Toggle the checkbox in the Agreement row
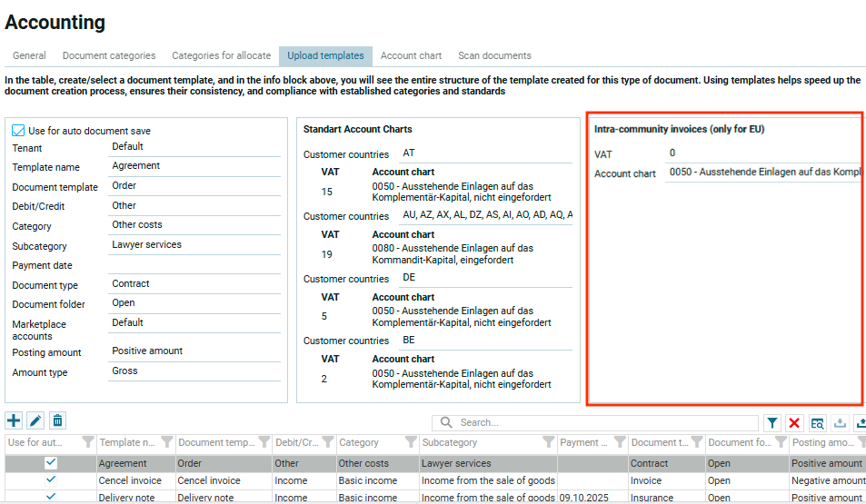 pyautogui.click(x=51, y=463)
